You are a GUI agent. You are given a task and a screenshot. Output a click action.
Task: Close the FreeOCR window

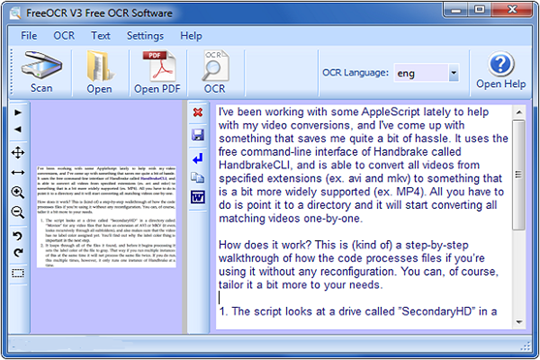tap(512, 10)
